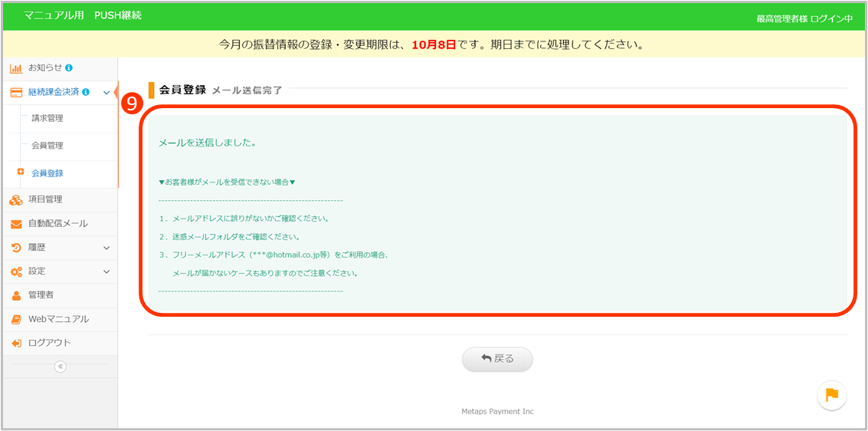
Task: Click the 項目管理 cubes icon
Action: (x=15, y=200)
